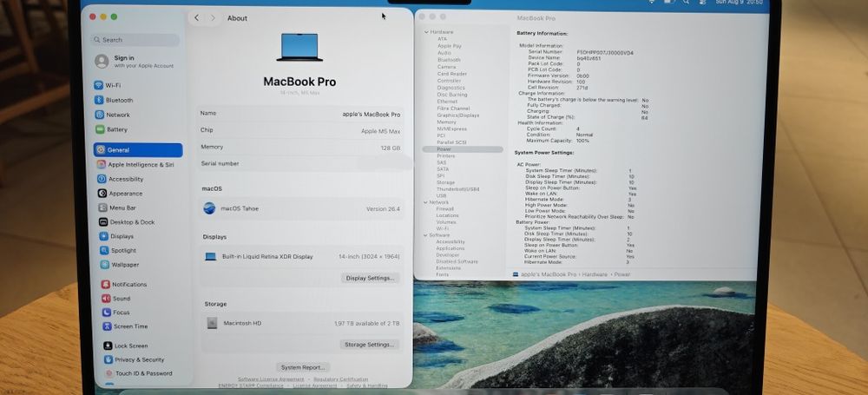Go forward with the right chevron
Image resolution: width=868 pixels, height=395 pixels.
click(214, 18)
